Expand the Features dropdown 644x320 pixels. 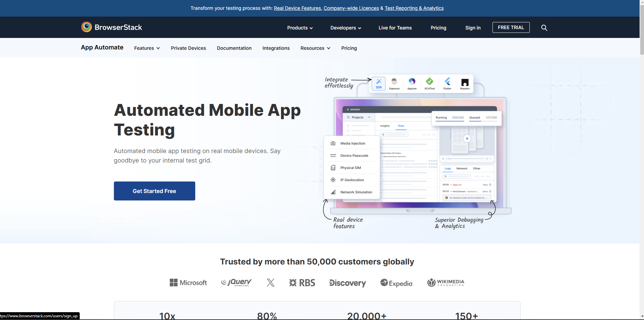click(x=147, y=48)
